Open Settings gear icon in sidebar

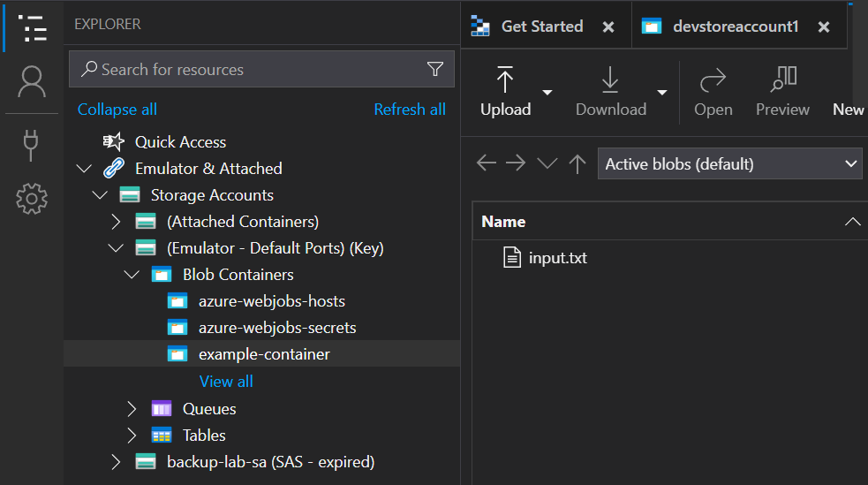32,199
